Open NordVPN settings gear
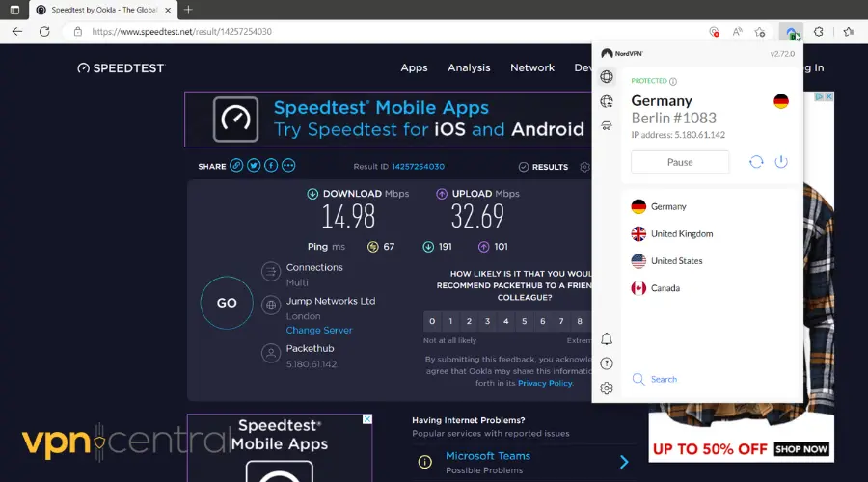Viewport: 868px width, 482px height. pyautogui.click(x=607, y=388)
